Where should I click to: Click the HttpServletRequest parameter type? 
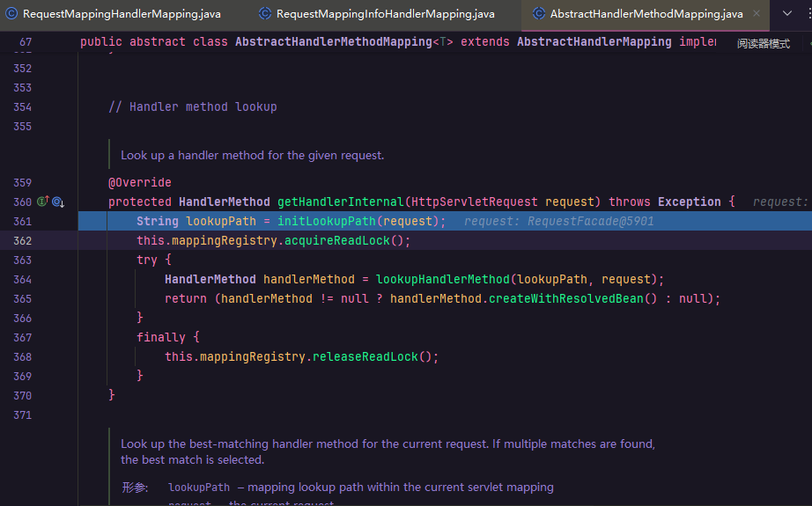pyautogui.click(x=475, y=202)
